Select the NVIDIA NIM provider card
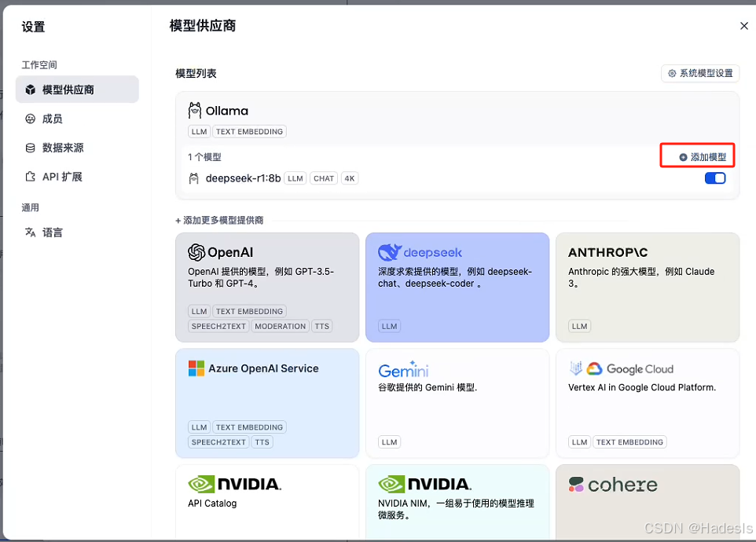This screenshot has height=542, width=756. pyautogui.click(x=457, y=502)
